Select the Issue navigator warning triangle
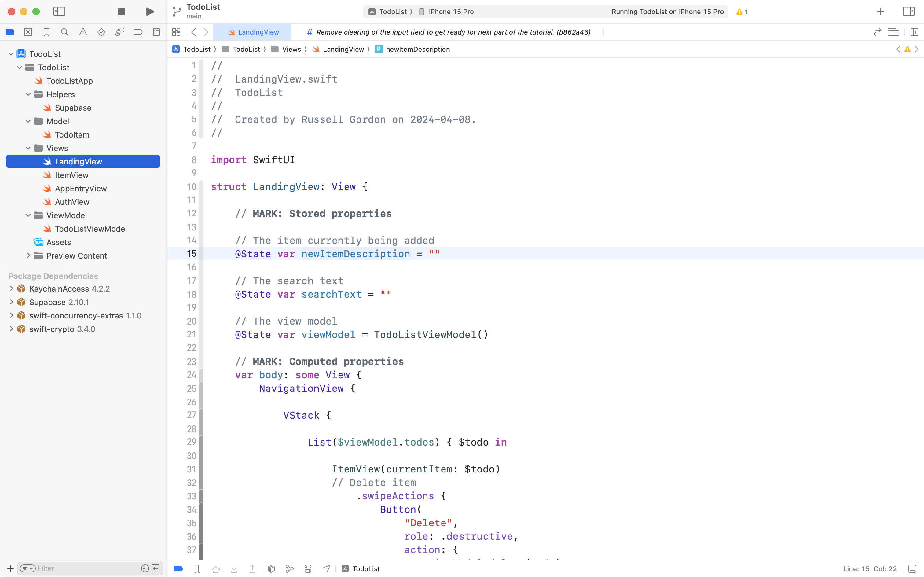 [83, 32]
